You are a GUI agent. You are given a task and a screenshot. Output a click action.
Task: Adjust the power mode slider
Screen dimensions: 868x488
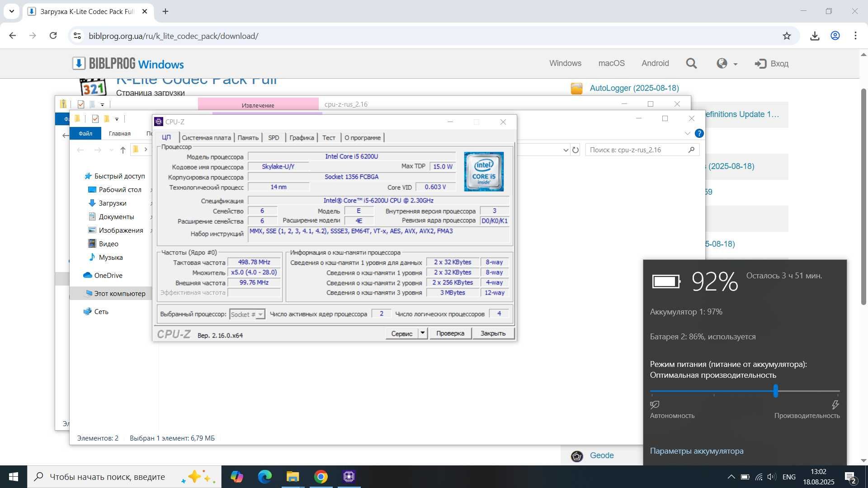(x=776, y=391)
